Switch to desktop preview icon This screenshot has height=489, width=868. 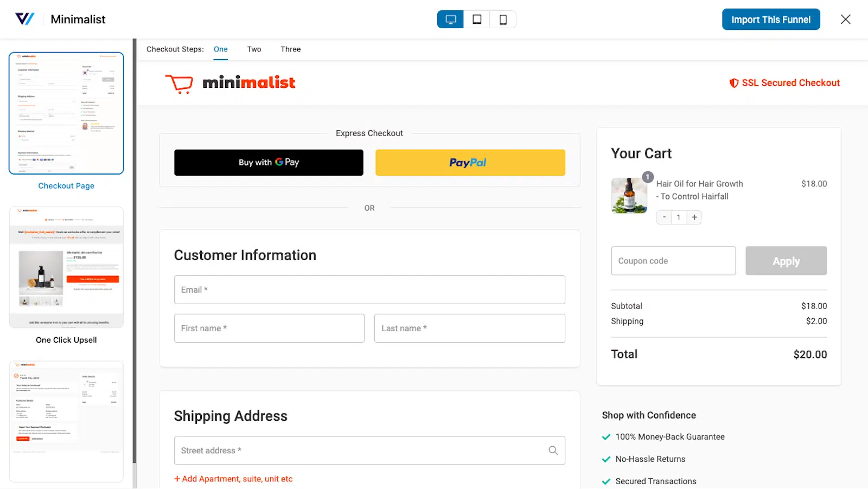pos(450,20)
